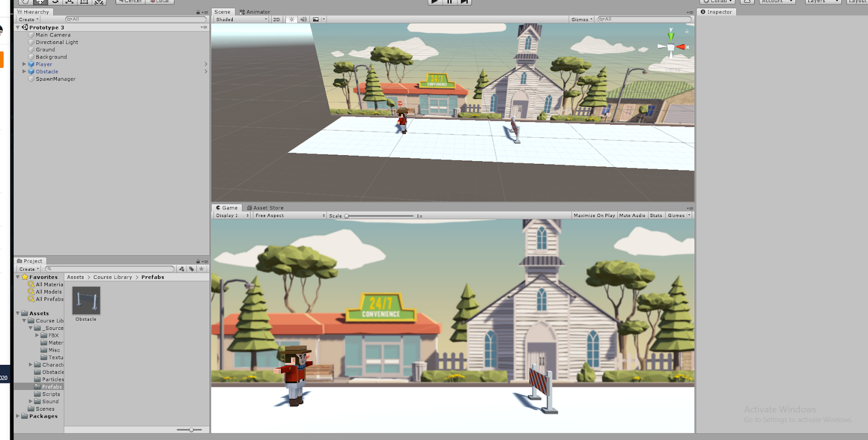Open Scene panel context menu icon
This screenshot has height=440, width=868.
point(690,12)
